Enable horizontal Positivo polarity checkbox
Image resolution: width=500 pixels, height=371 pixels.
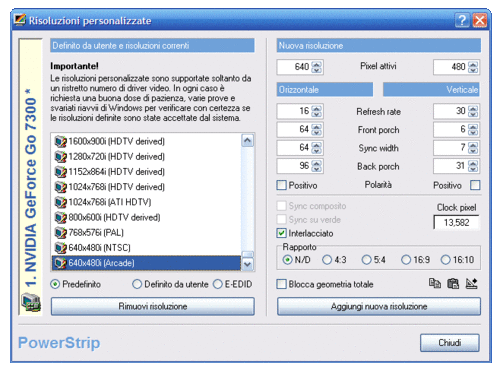pyautogui.click(x=282, y=185)
